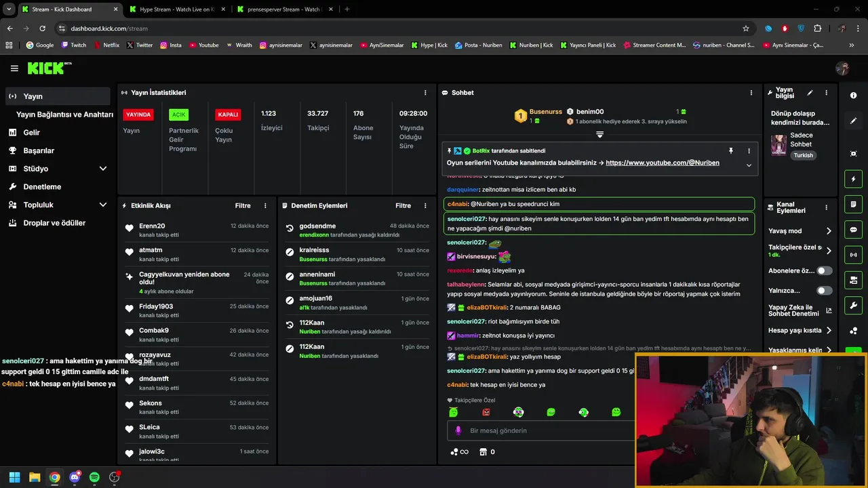This screenshot has height=488, width=868.
Task: Open the browser tab search dropdown
Action: tap(9, 9)
